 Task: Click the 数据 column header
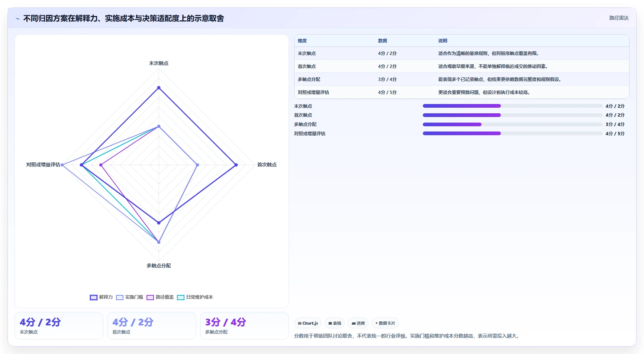coord(383,41)
